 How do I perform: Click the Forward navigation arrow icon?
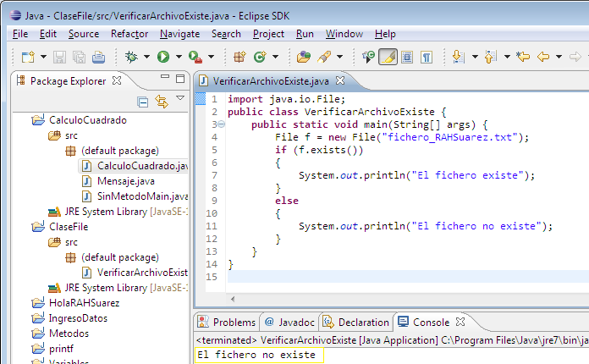pos(575,57)
